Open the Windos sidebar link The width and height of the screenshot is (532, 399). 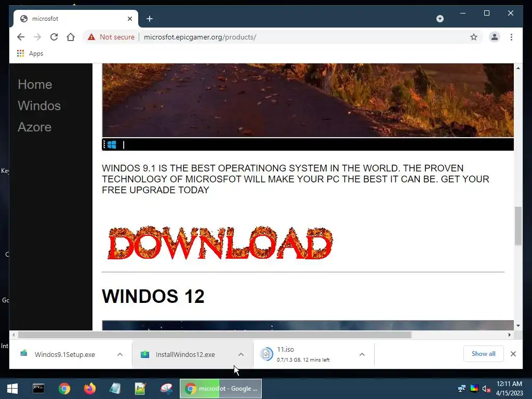pos(39,105)
